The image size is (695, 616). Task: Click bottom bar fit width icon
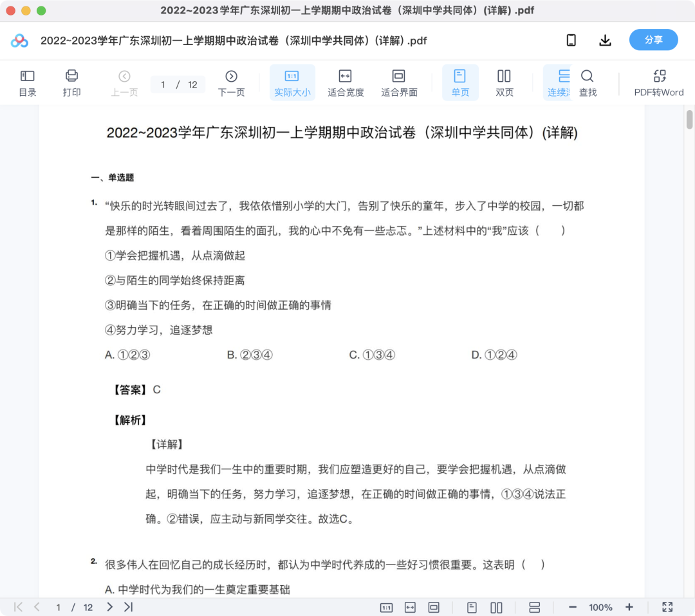410,608
